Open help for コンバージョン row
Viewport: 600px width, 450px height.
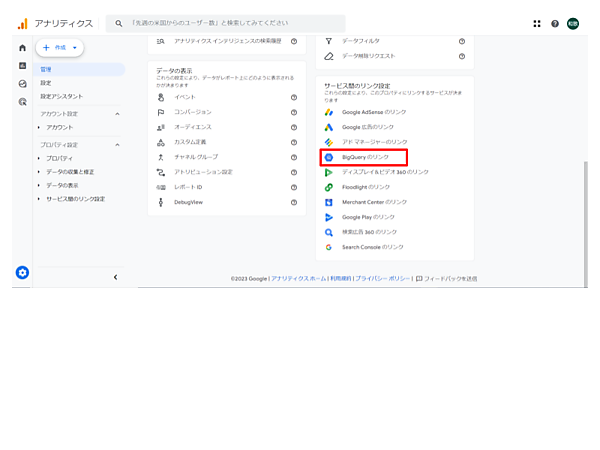coord(294,112)
